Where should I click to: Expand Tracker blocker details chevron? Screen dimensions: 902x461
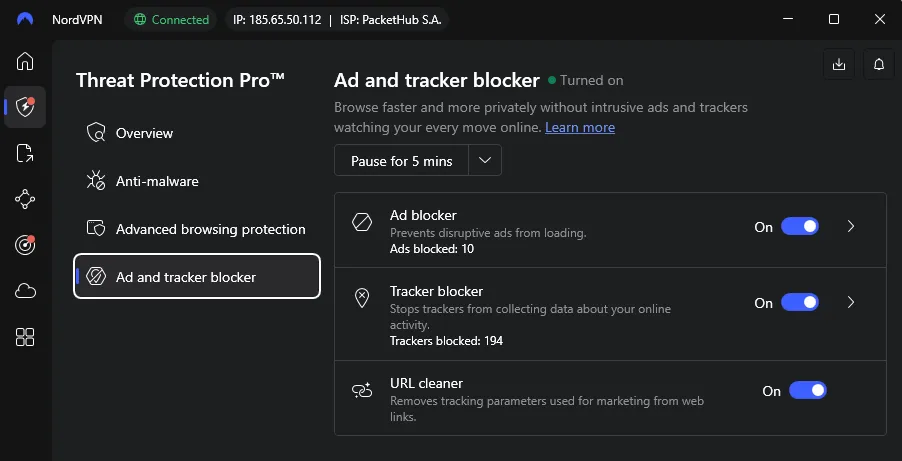point(851,303)
